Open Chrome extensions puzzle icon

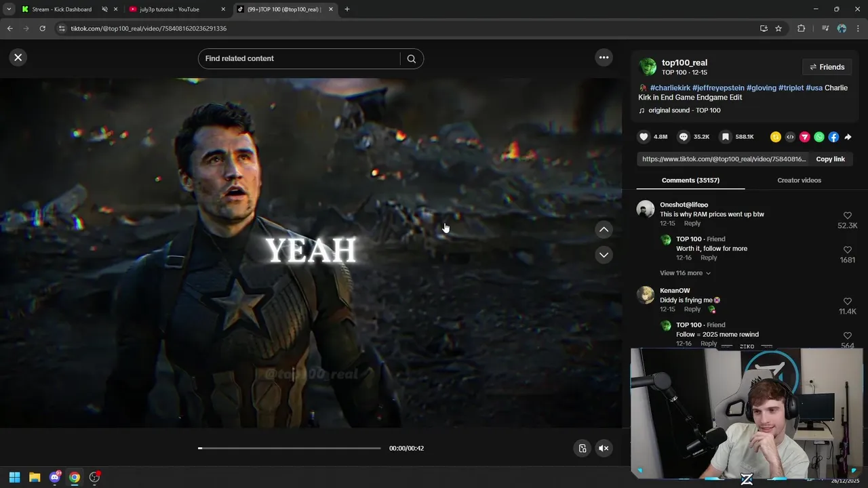(801, 28)
